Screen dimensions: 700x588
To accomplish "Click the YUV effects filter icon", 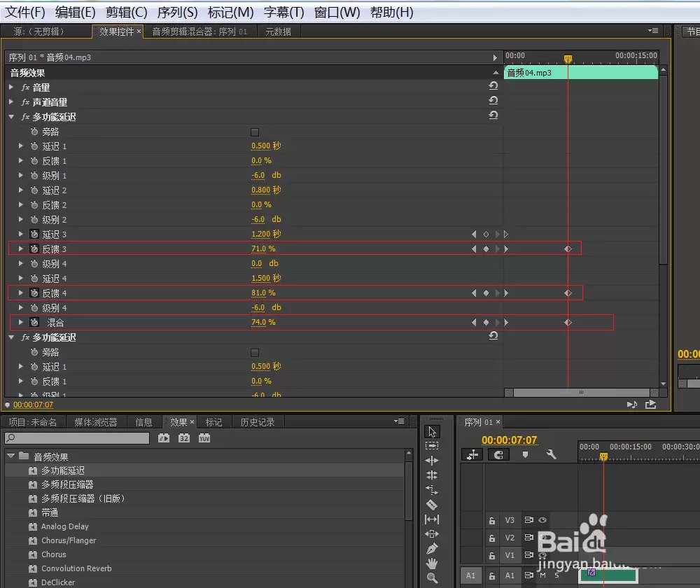I will (204, 438).
